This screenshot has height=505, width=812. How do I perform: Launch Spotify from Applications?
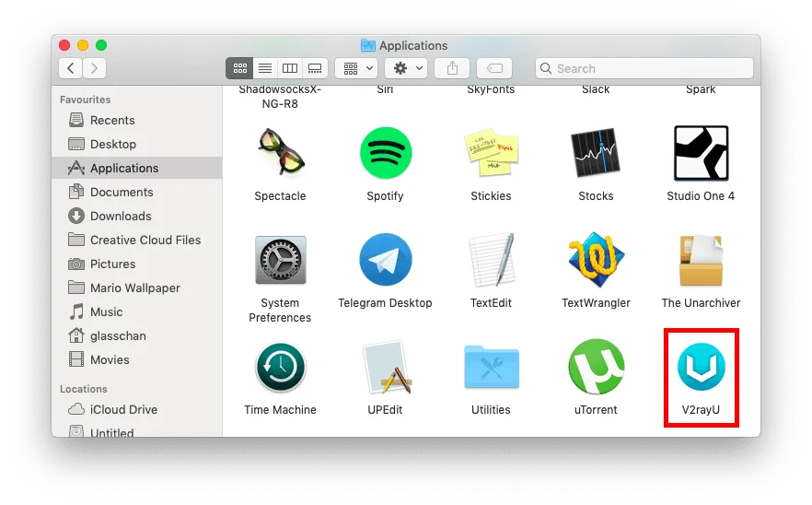pyautogui.click(x=385, y=153)
